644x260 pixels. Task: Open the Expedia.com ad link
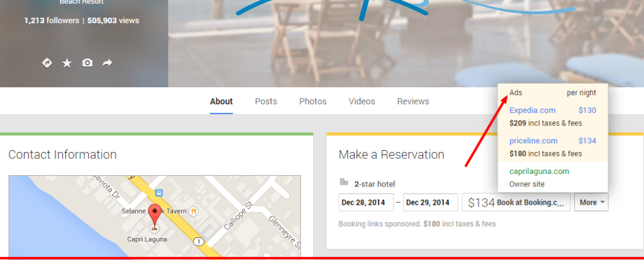pyautogui.click(x=532, y=111)
